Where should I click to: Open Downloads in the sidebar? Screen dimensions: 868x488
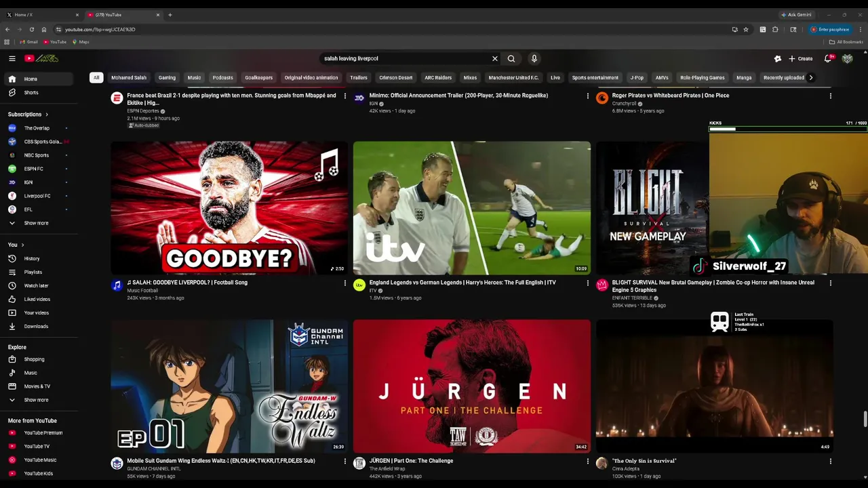pos(39,326)
